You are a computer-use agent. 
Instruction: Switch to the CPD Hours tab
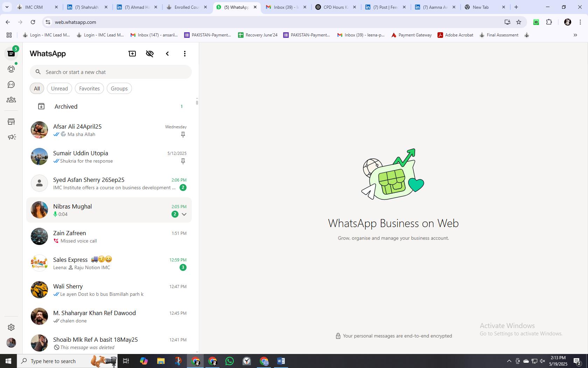point(335,7)
